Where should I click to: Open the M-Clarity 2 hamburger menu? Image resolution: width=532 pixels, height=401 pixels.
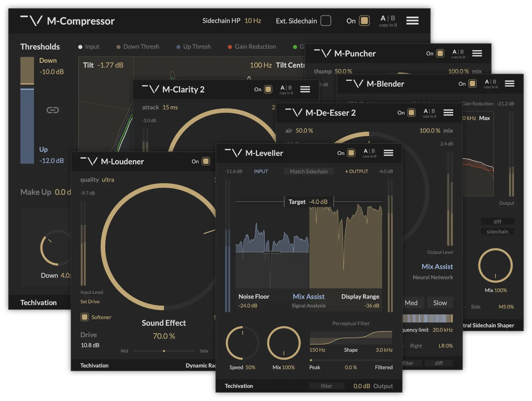coord(305,89)
